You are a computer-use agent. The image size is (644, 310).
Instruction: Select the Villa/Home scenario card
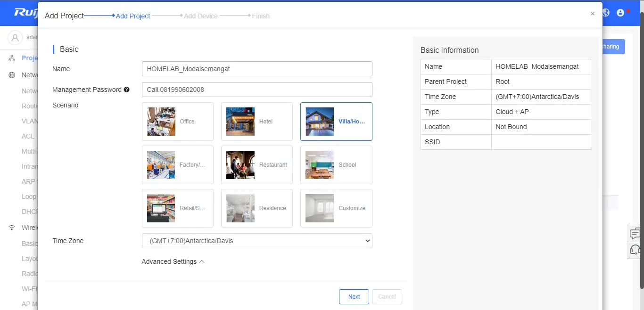coord(336,122)
